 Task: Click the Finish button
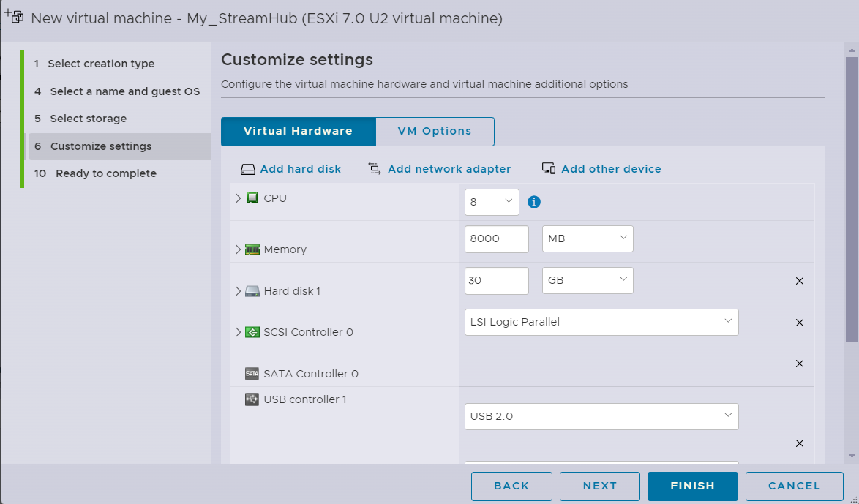(x=692, y=486)
